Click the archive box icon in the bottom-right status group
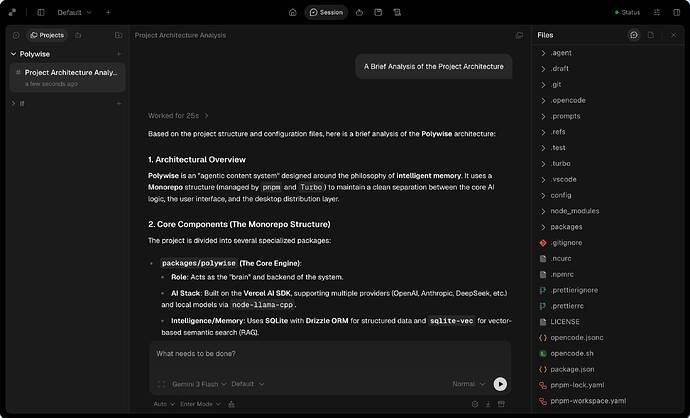This screenshot has width=690, height=418. point(501,404)
